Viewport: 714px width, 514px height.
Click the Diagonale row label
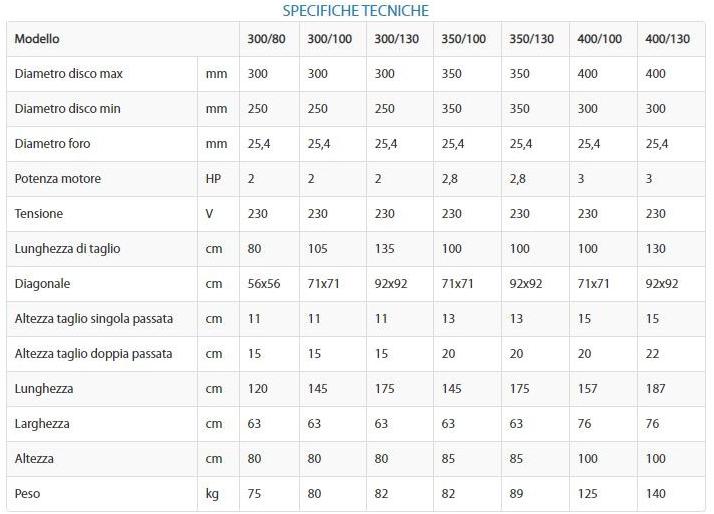pos(42,284)
